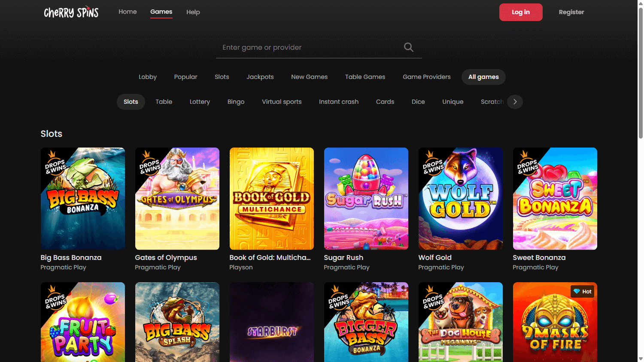The height and width of the screenshot is (362, 644).
Task: Open the Help page
Action: click(193, 12)
